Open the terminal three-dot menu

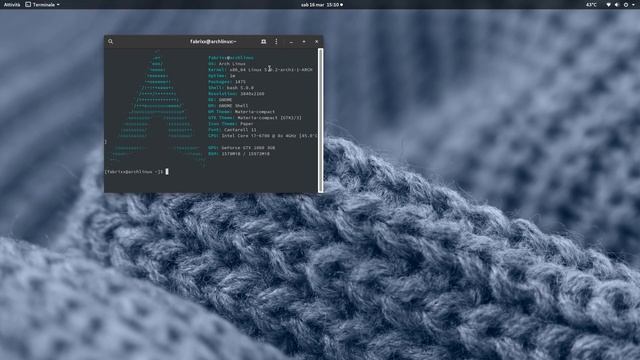pyautogui.click(x=276, y=42)
